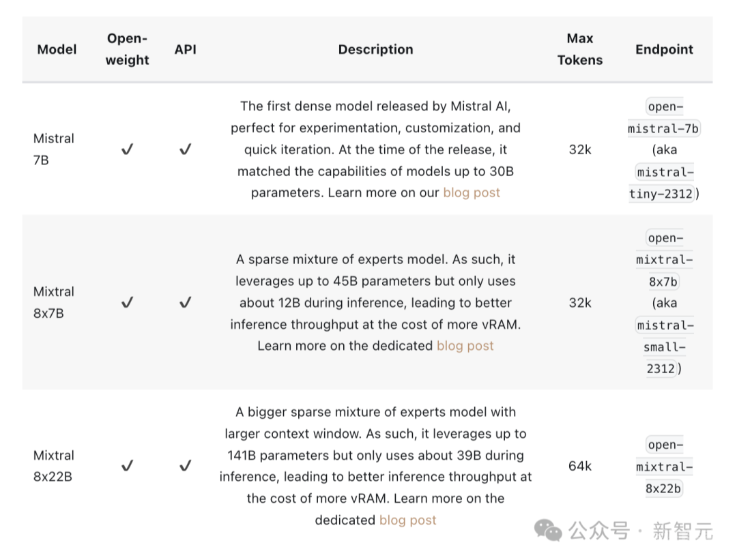Screen dimensions: 737x560
Task: Click the API checkmark for Mistral 7B
Action: click(x=185, y=149)
